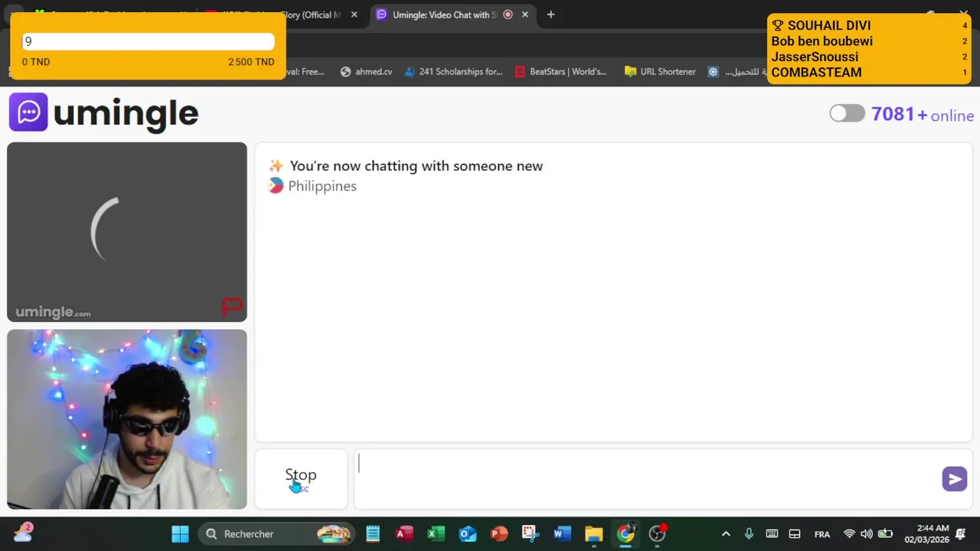This screenshot has width=980, height=551.
Task: Open the weather widget in taskbar
Action: 23,533
